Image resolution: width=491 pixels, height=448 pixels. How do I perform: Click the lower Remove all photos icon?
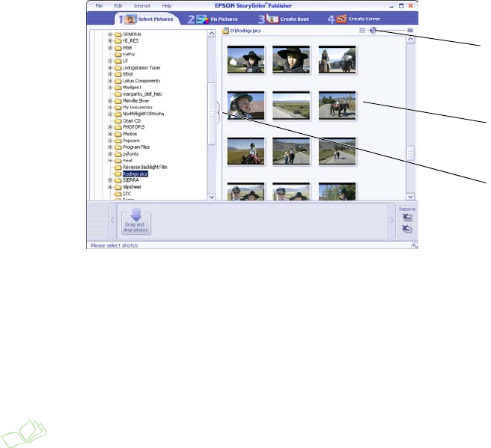click(x=407, y=229)
